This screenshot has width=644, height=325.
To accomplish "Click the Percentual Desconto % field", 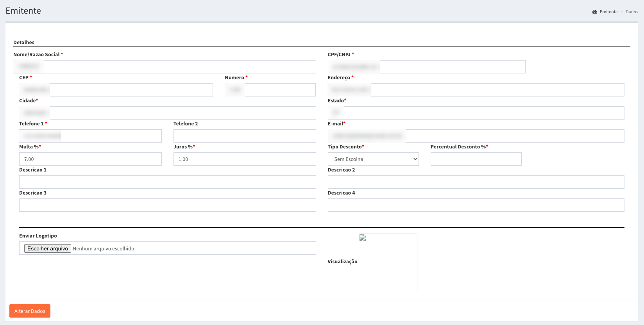I will point(476,159).
